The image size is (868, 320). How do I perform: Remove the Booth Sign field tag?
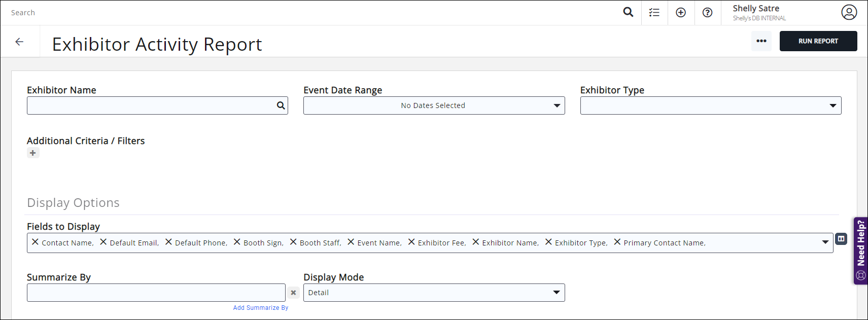click(237, 242)
